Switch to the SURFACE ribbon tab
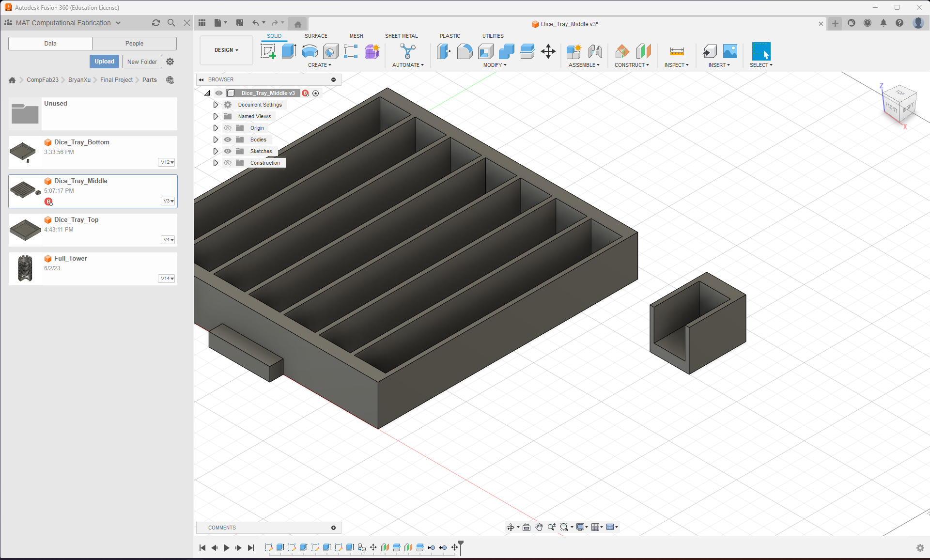The width and height of the screenshot is (930, 560). click(x=316, y=35)
